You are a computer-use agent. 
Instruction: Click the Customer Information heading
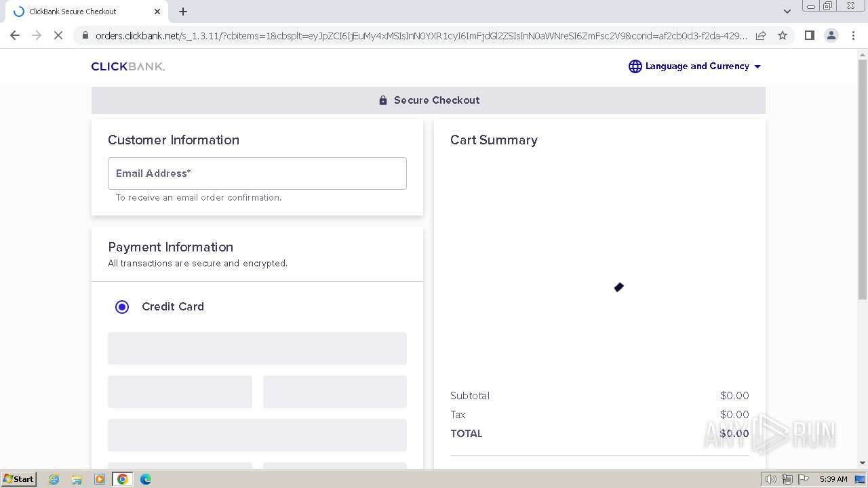click(174, 140)
